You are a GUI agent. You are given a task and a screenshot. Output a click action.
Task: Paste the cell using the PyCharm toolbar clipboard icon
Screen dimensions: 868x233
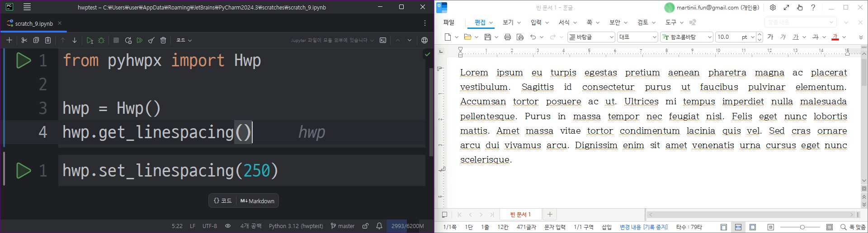tap(48, 40)
